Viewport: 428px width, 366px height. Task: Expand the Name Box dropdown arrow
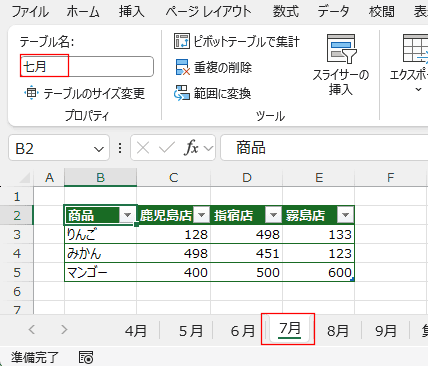tap(99, 149)
